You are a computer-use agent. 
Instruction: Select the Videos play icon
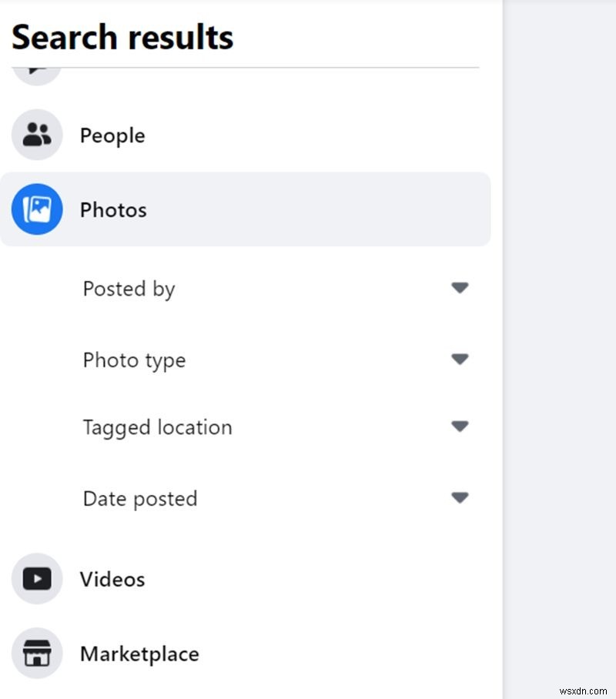point(36,579)
